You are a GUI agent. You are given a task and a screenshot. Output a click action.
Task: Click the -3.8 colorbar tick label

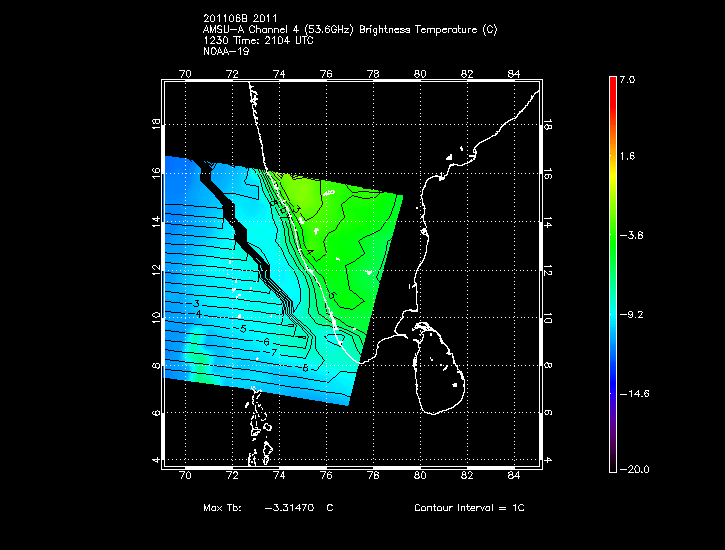pyautogui.click(x=631, y=236)
